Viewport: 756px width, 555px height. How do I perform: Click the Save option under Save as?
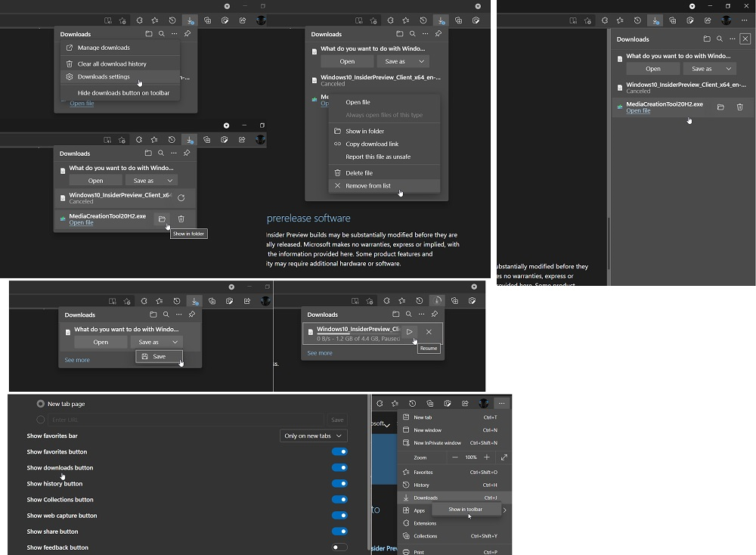pos(159,356)
